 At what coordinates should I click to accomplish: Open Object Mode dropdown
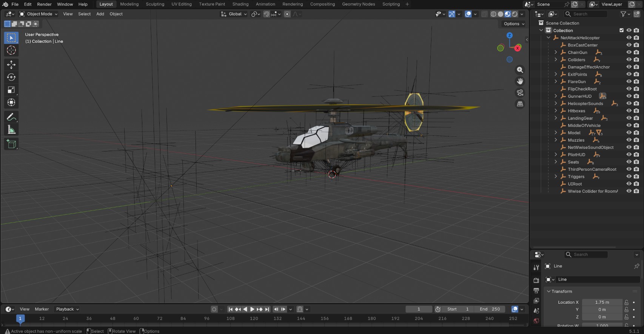[x=39, y=14]
